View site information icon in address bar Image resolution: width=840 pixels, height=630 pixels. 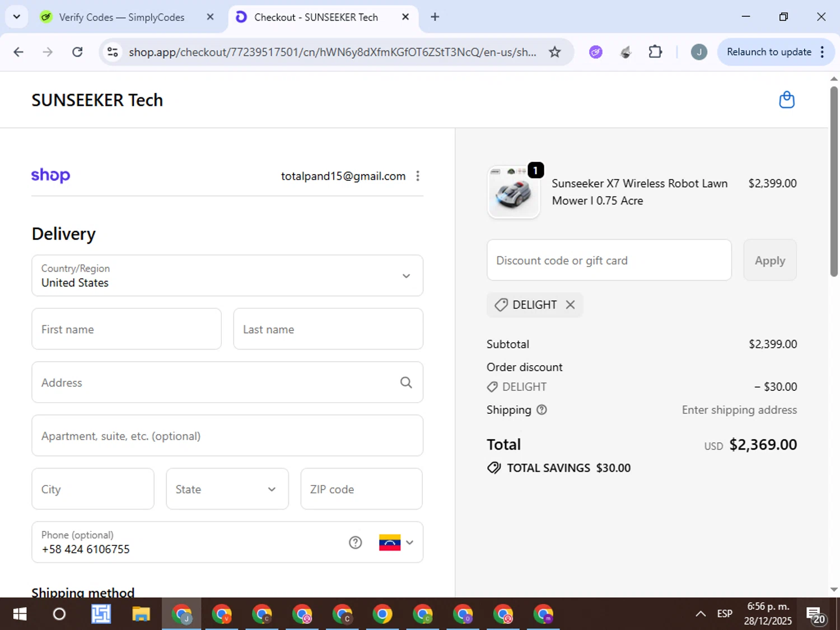113,52
